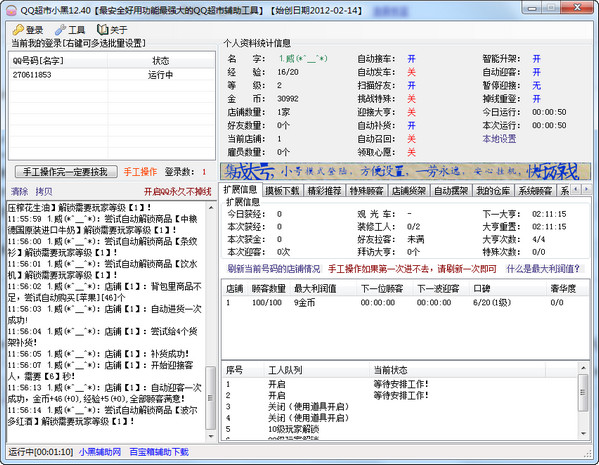
Task: Toggle 扫描好友 on/off value
Action: 411,86
